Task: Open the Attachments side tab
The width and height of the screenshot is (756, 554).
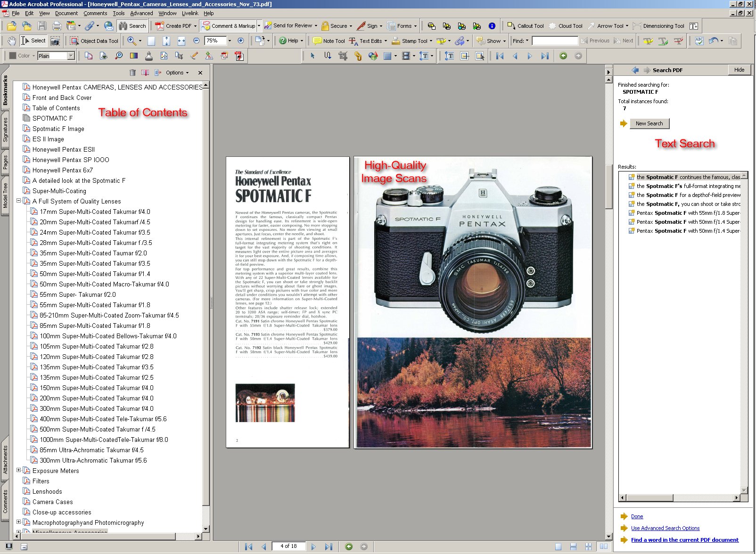Action: point(5,458)
